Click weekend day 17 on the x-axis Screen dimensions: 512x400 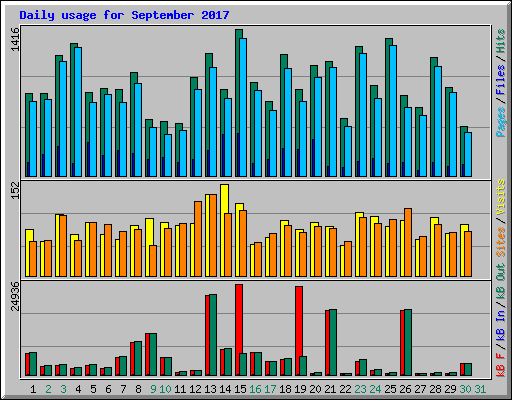click(x=270, y=389)
